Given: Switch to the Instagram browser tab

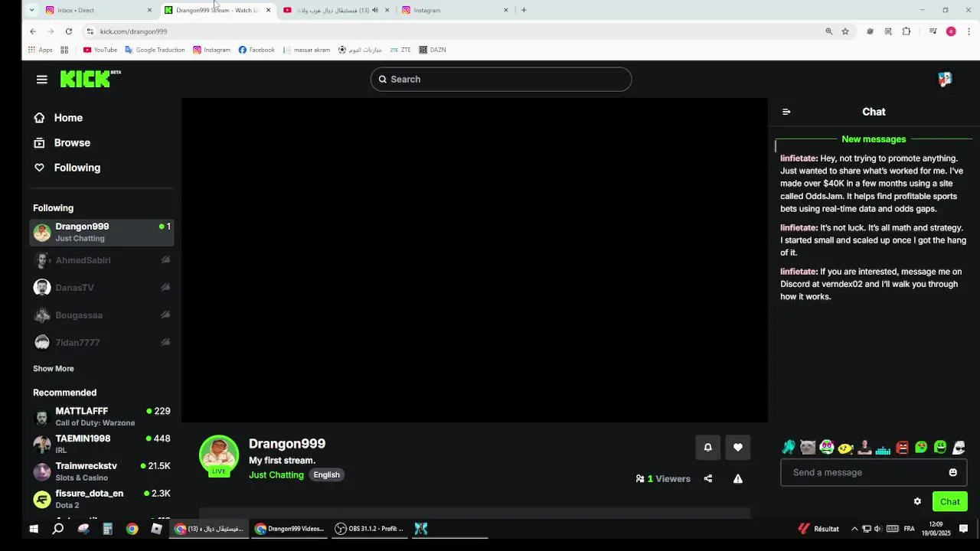Looking at the screenshot, I should [x=456, y=10].
